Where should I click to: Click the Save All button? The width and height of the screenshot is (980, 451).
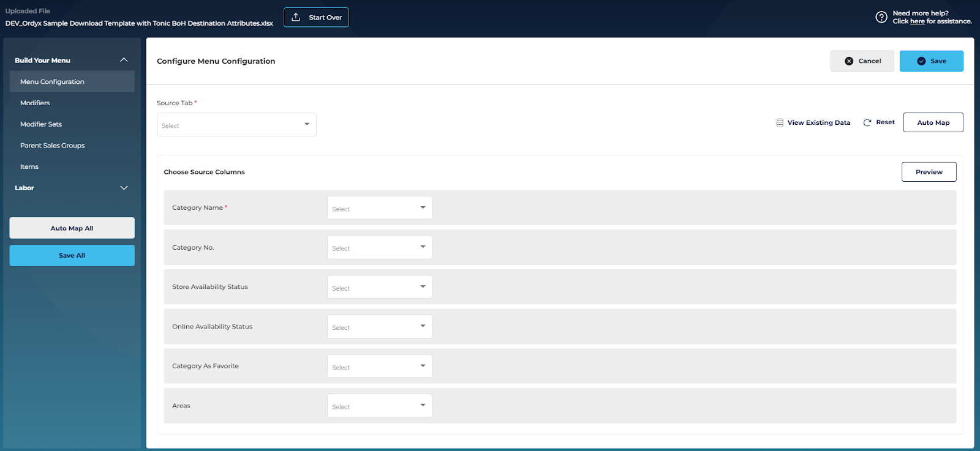pos(72,256)
